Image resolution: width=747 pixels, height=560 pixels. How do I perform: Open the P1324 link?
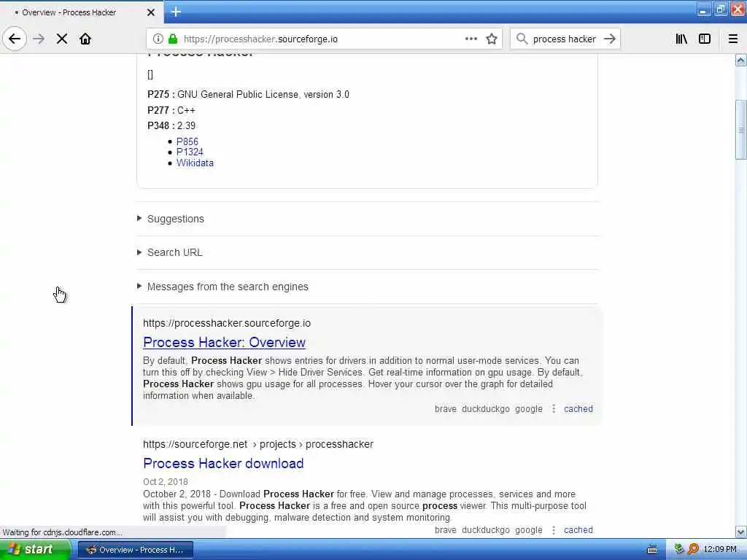coord(190,152)
